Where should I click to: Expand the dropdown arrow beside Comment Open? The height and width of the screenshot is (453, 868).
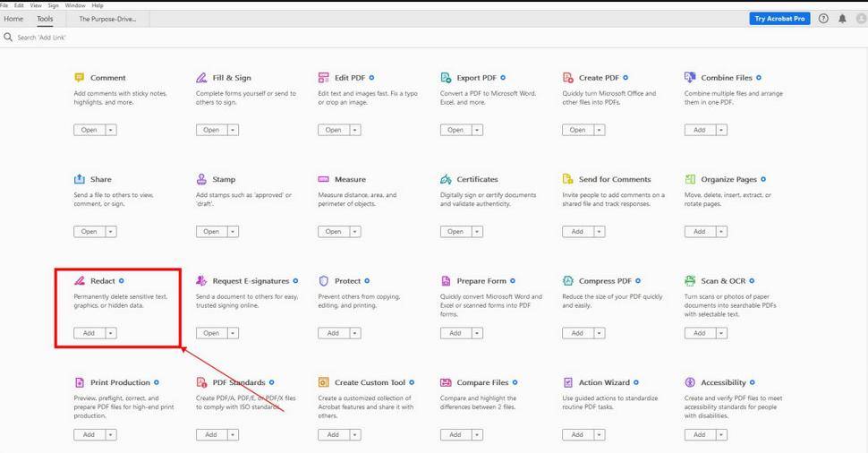click(x=111, y=130)
